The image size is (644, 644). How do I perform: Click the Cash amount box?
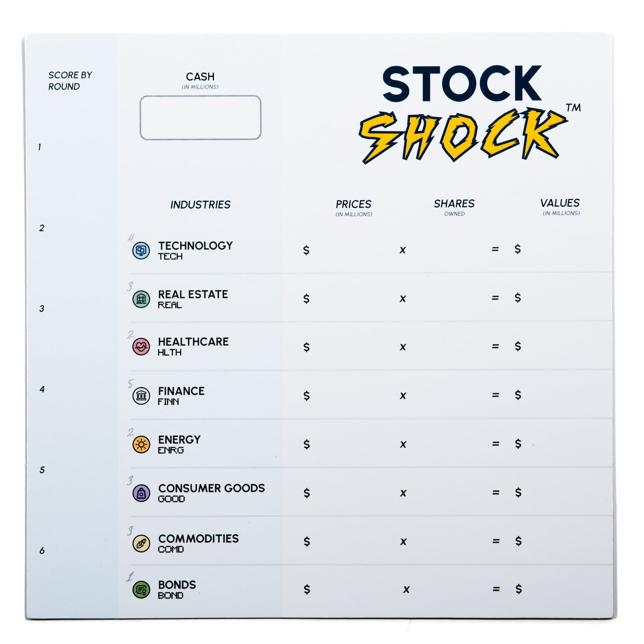pyautogui.click(x=201, y=118)
